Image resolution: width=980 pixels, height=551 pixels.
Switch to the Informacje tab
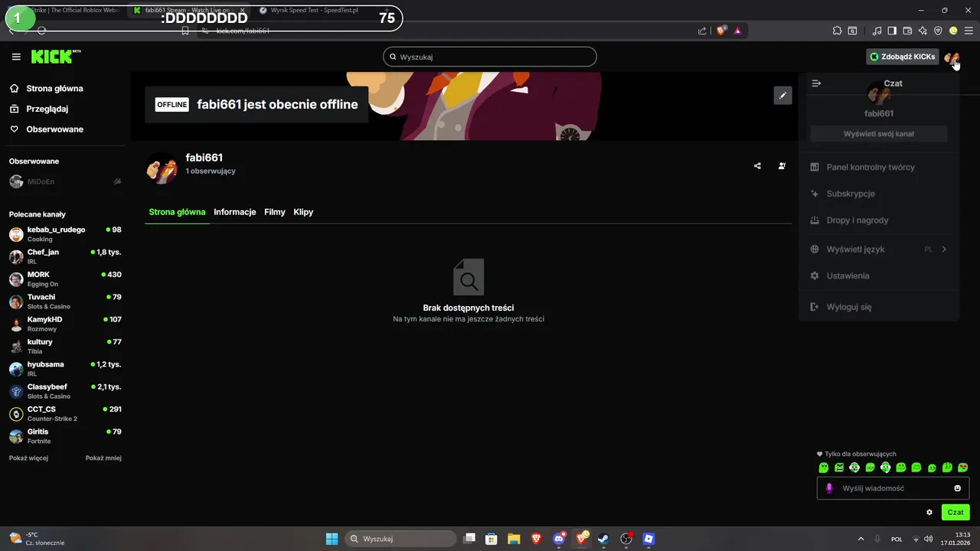pyautogui.click(x=234, y=212)
